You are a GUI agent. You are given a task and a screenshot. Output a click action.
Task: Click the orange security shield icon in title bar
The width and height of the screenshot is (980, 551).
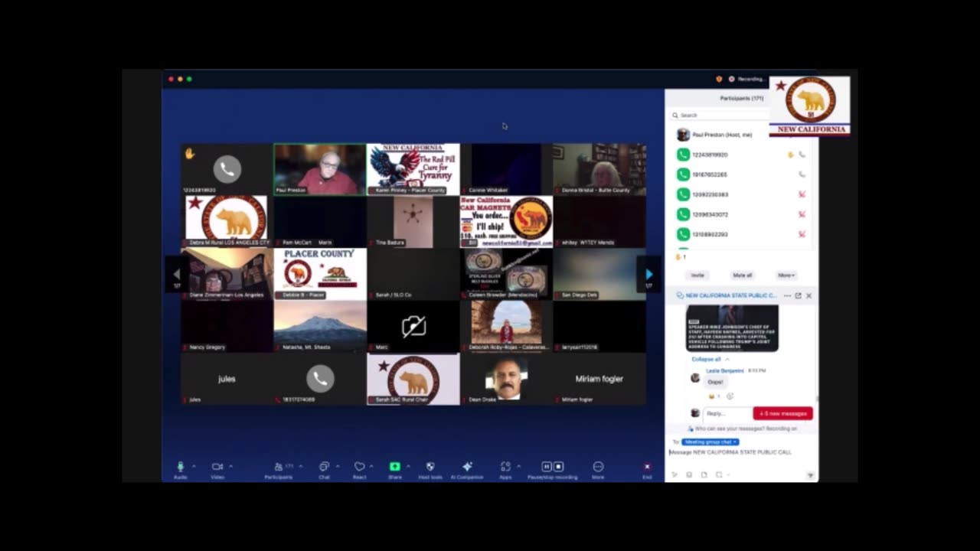[719, 79]
